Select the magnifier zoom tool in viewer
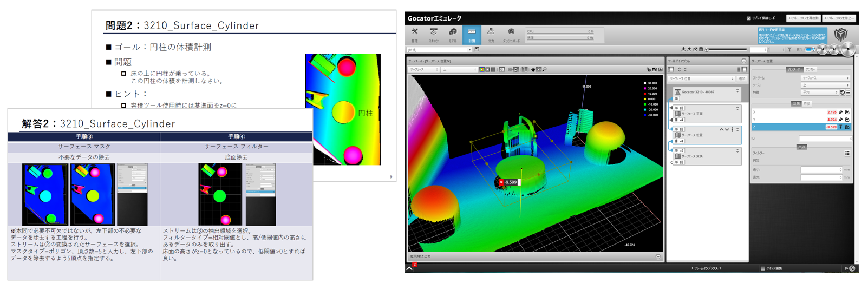The height and width of the screenshot is (290, 868). coord(544,69)
